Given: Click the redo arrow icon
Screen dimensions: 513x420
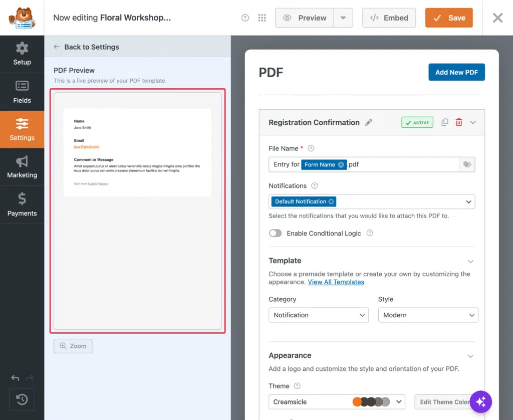Looking at the screenshot, I should pyautogui.click(x=30, y=378).
